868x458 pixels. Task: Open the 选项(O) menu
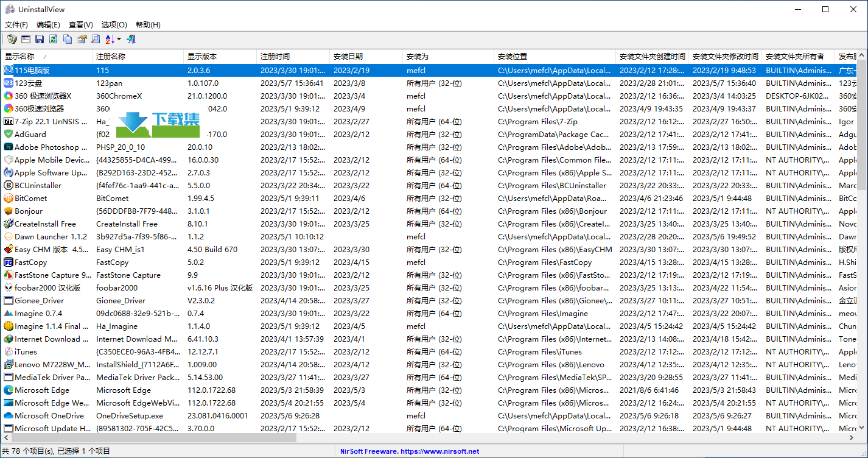pyautogui.click(x=114, y=25)
